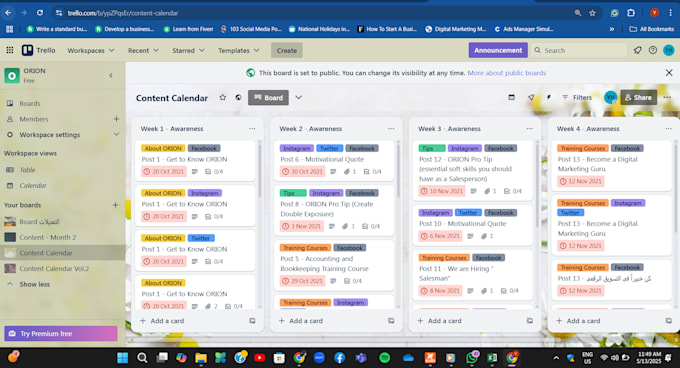
Task: Open the Trello apps grid switcher icon
Action: coord(10,50)
